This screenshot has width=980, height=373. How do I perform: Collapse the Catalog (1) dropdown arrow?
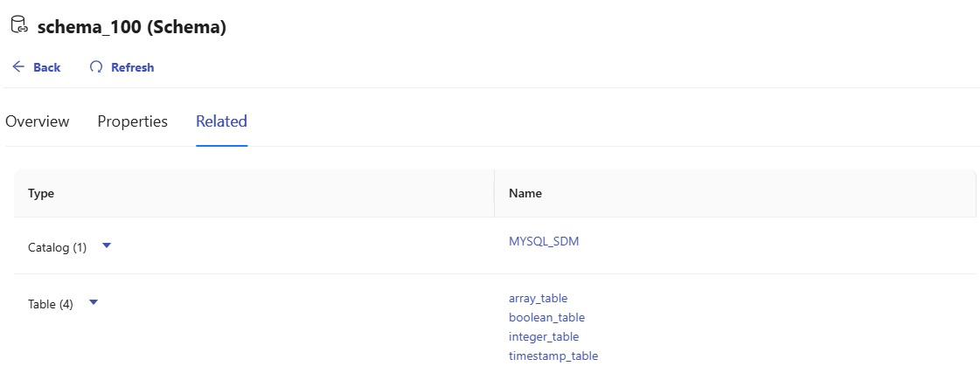pos(107,246)
